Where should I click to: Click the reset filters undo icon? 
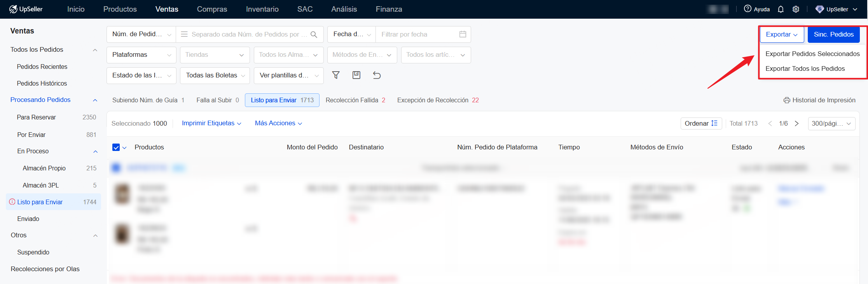[377, 75]
